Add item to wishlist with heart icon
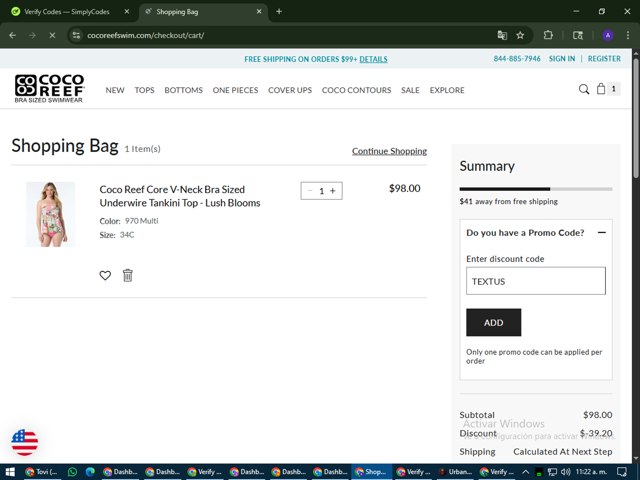640x480 pixels. point(105,276)
